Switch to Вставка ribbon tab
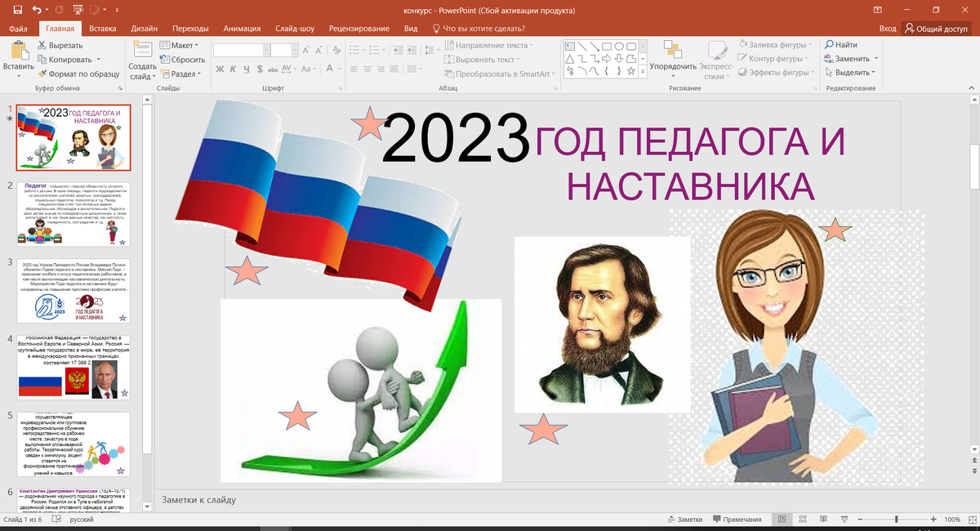 [103, 29]
